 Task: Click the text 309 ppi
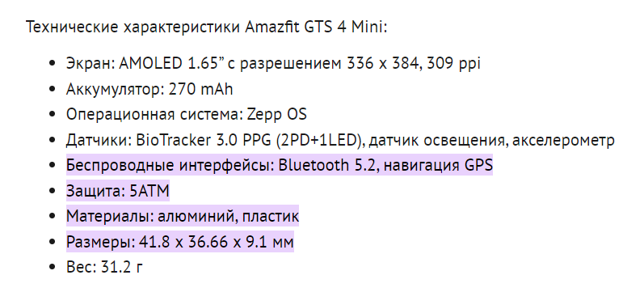tap(454, 63)
